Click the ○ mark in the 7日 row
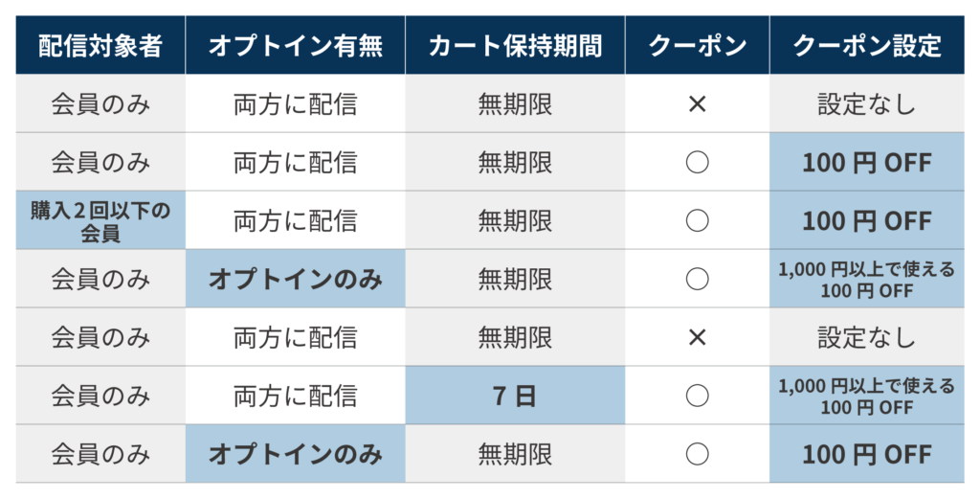Screen dimensions: 980x499 697,396
